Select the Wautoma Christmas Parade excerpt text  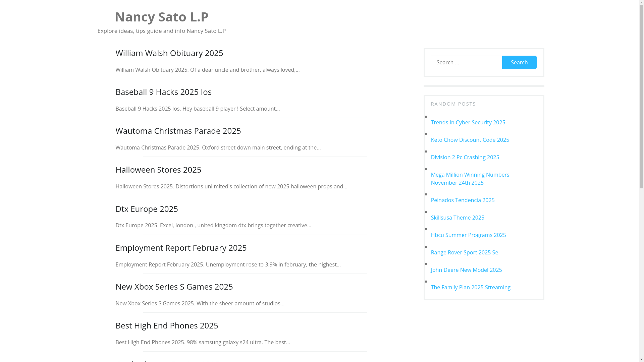[x=218, y=147]
